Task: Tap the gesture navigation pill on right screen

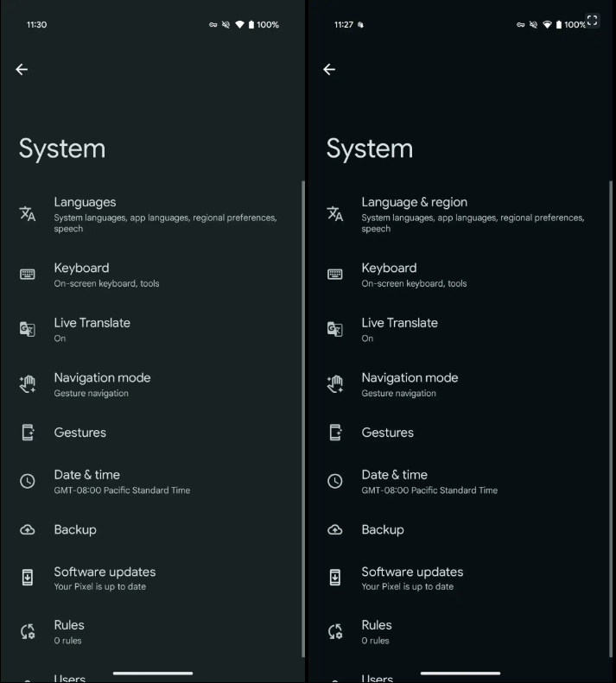Action: 460,673
